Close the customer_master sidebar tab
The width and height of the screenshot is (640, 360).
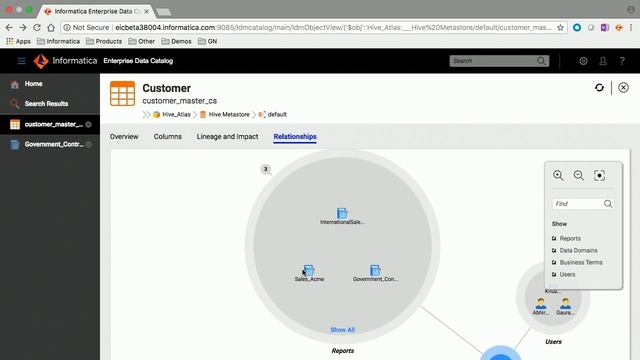[89, 124]
